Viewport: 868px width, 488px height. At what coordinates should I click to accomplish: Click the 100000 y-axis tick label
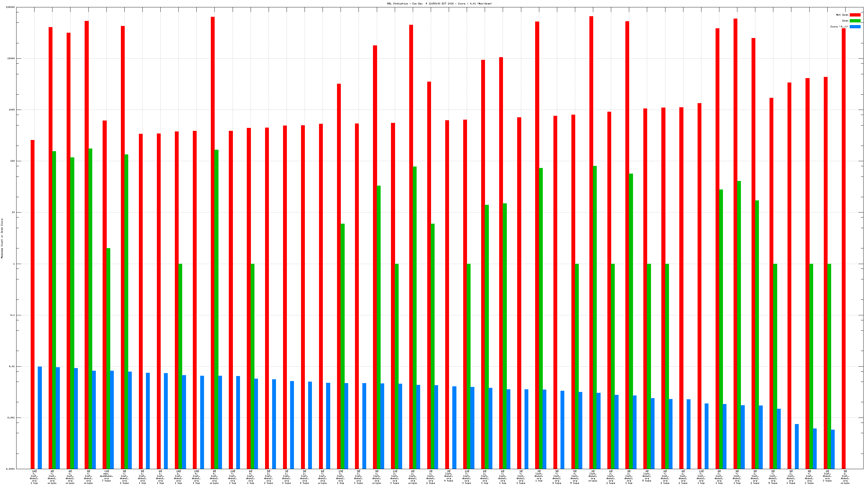(x=10, y=7)
